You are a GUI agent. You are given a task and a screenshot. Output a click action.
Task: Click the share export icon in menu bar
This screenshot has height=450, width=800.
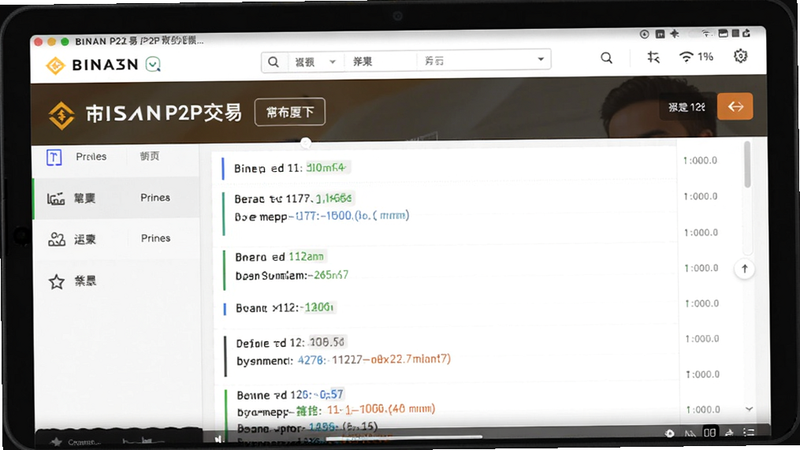(746, 33)
